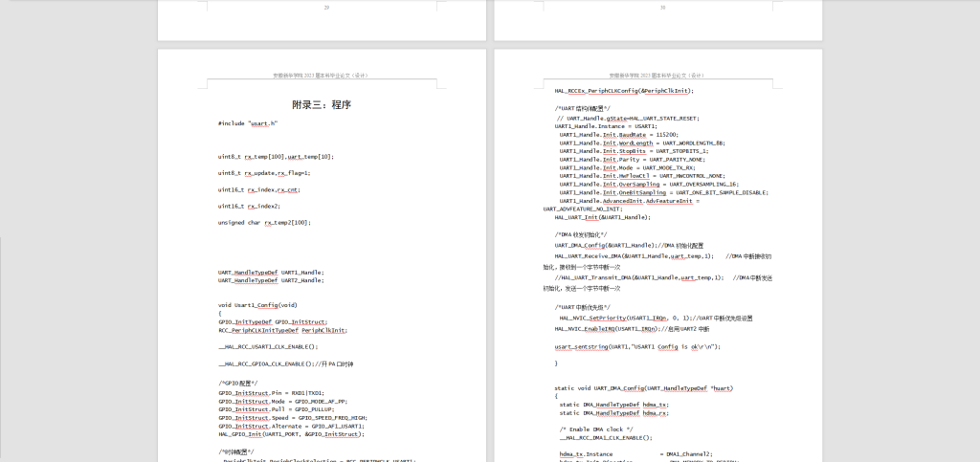Click the '/*GPIO配置*/' comment
Viewport: 980px width, 462px height.
[x=237, y=383]
